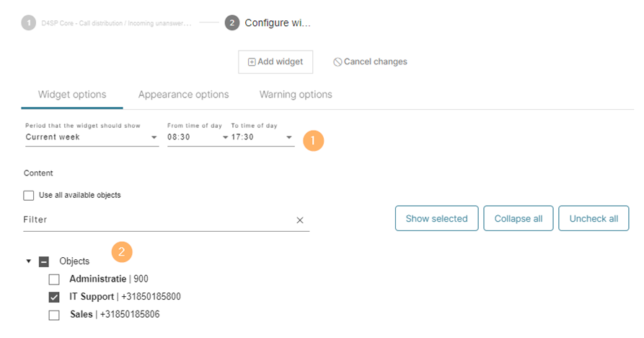Switch to Warning options tab
This screenshot has width=644, height=338.
[x=296, y=95]
